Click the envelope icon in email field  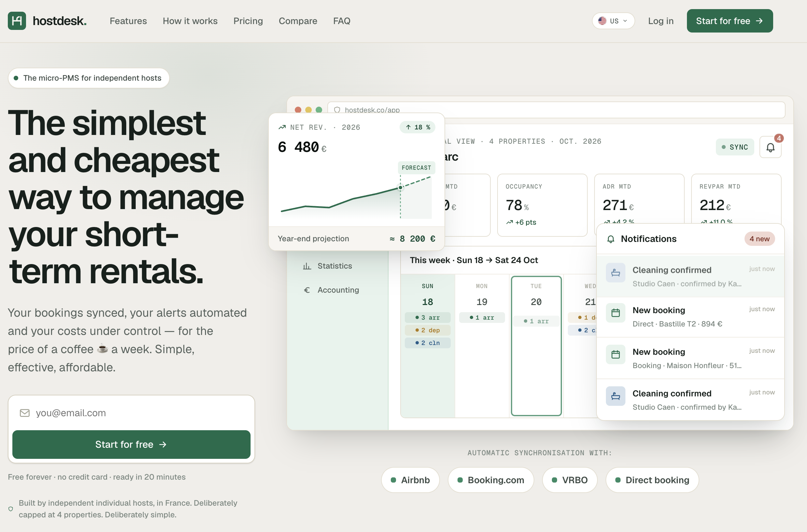[x=25, y=413]
